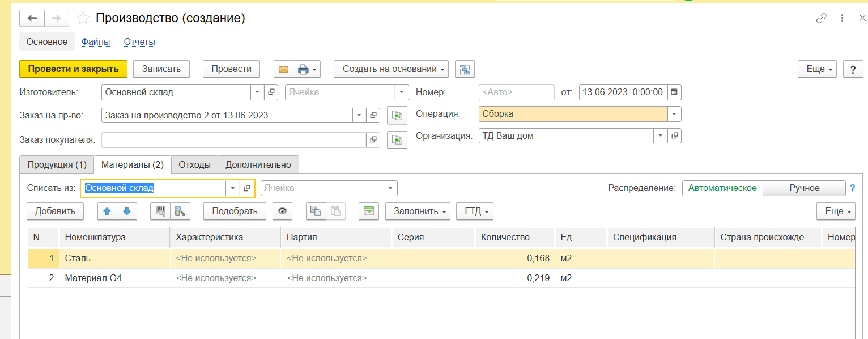The image size is (868, 339).
Task: Star this document as favorite
Action: (x=83, y=18)
